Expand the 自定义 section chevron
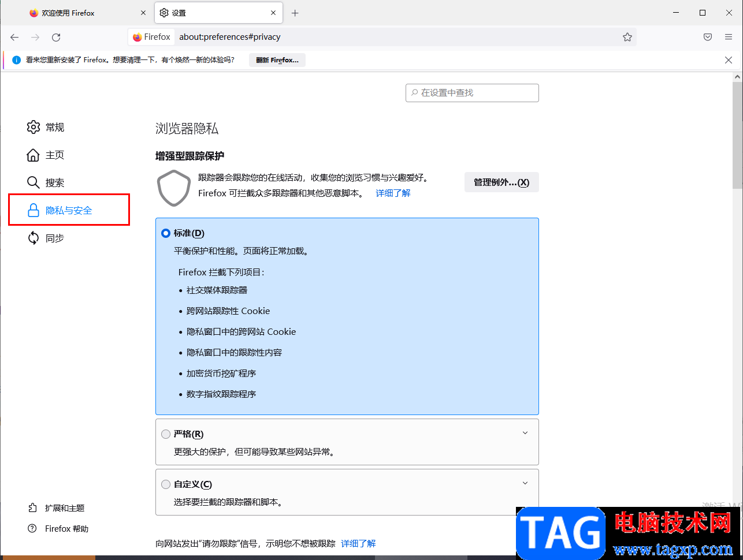This screenshot has width=743, height=560. (525, 483)
